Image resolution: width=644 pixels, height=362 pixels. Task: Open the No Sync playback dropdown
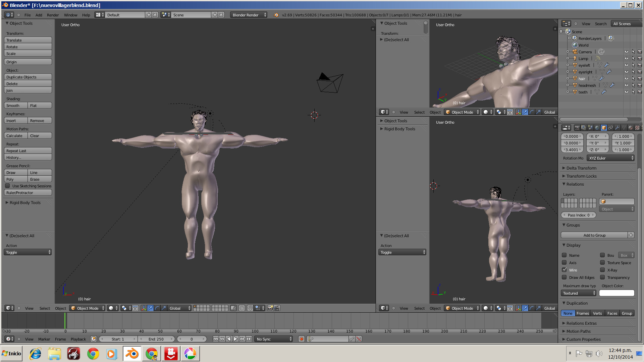(x=273, y=339)
